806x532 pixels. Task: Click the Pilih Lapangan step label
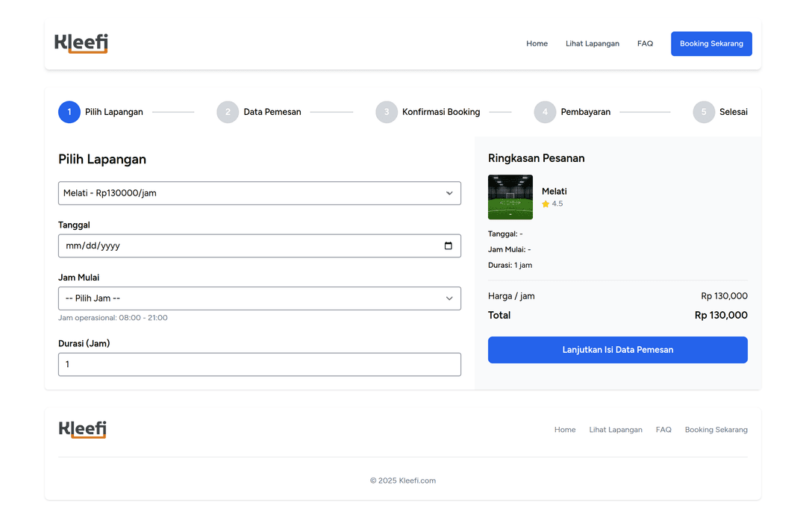point(114,112)
